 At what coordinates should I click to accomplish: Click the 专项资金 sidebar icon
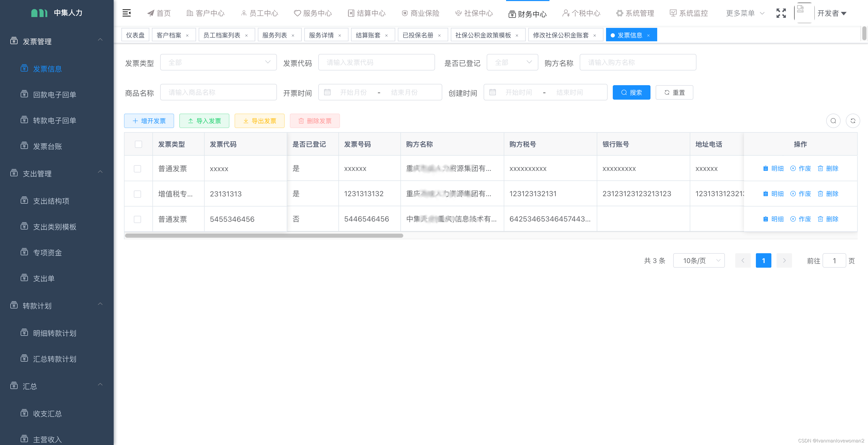point(24,252)
